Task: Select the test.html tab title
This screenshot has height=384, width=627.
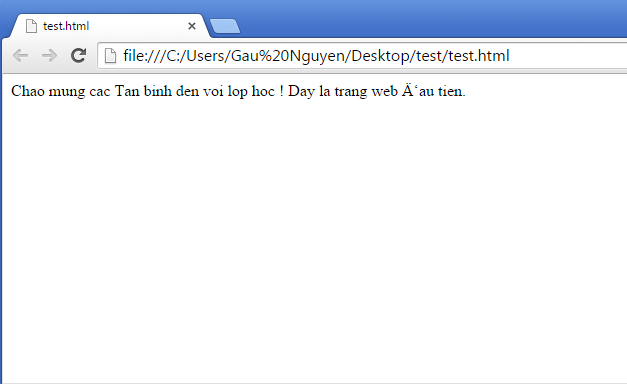Action: pyautogui.click(x=66, y=26)
